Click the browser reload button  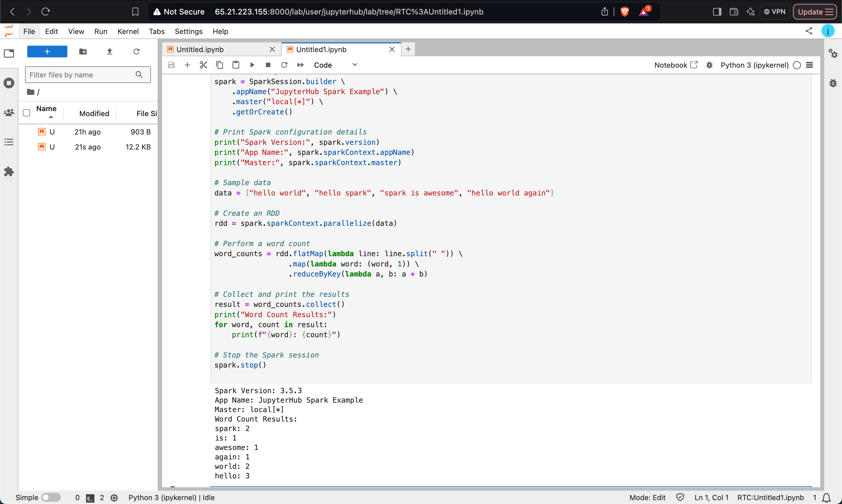pyautogui.click(x=45, y=12)
